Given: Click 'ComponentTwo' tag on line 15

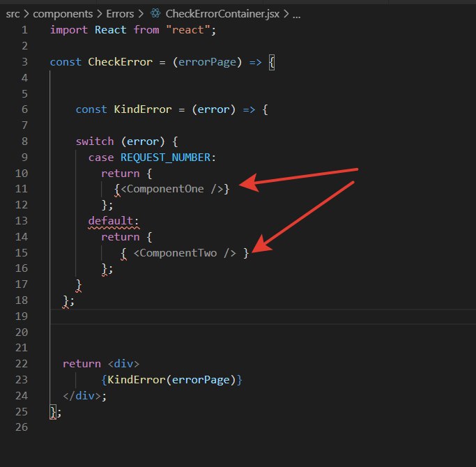Looking at the screenshot, I should [x=178, y=253].
